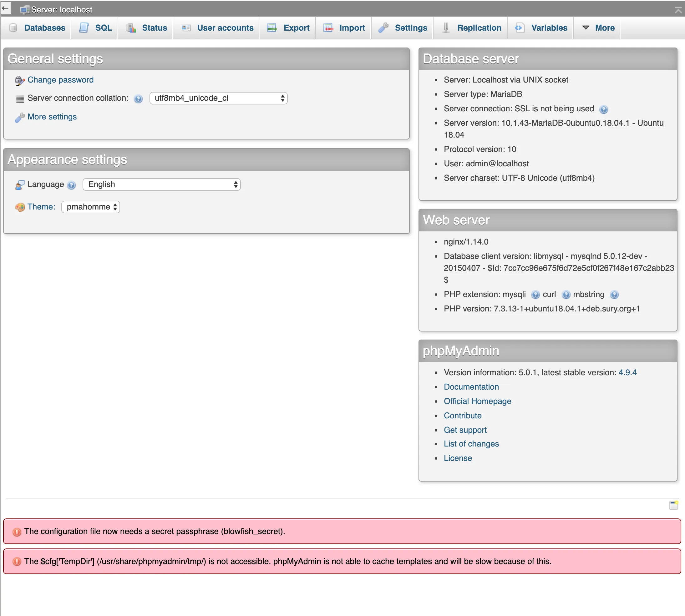Open the List of changes link
The image size is (685, 616).
click(x=471, y=444)
